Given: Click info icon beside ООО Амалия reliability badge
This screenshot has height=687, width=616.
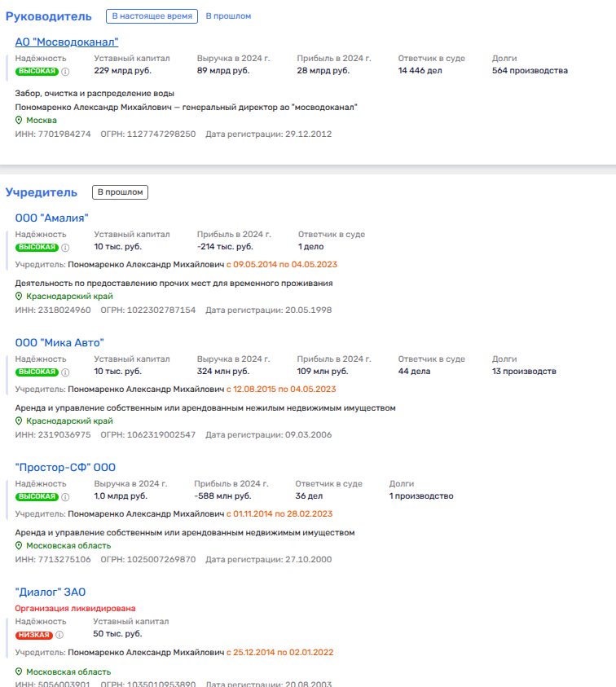Looking at the screenshot, I should (66, 248).
